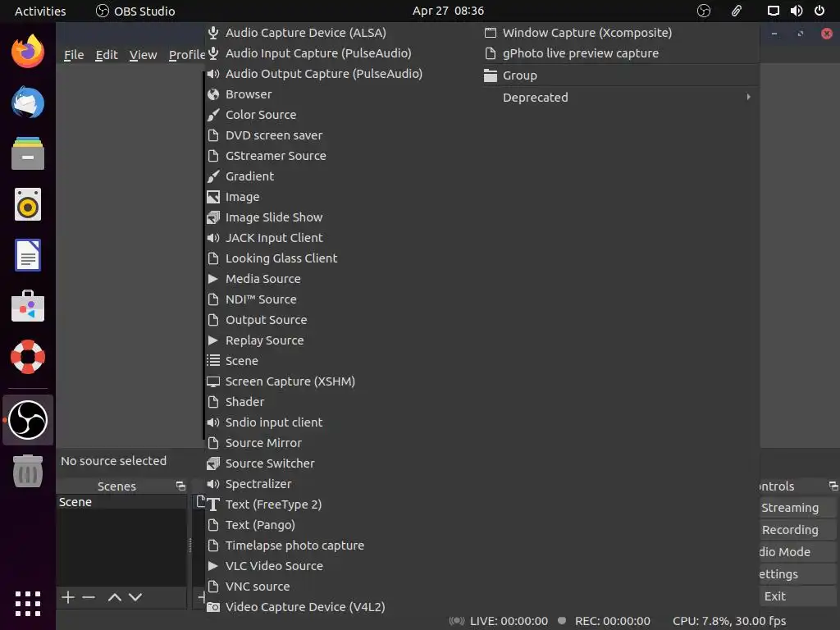Add a Replay Source

[343, 340]
